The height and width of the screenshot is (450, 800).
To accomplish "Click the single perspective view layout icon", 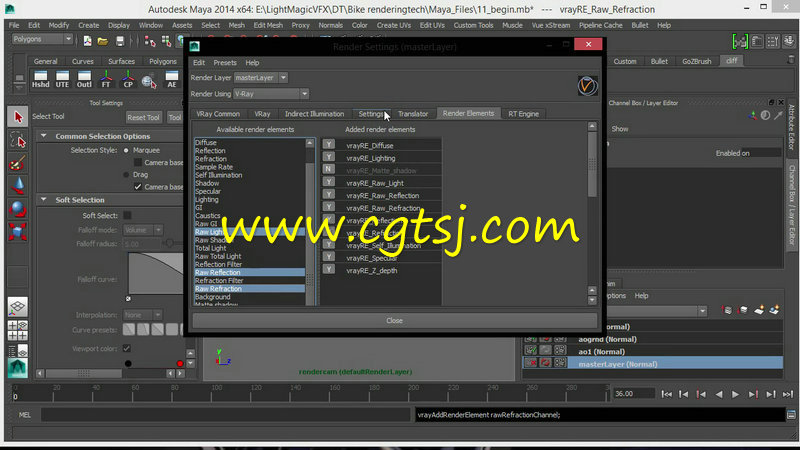I will click(17, 307).
